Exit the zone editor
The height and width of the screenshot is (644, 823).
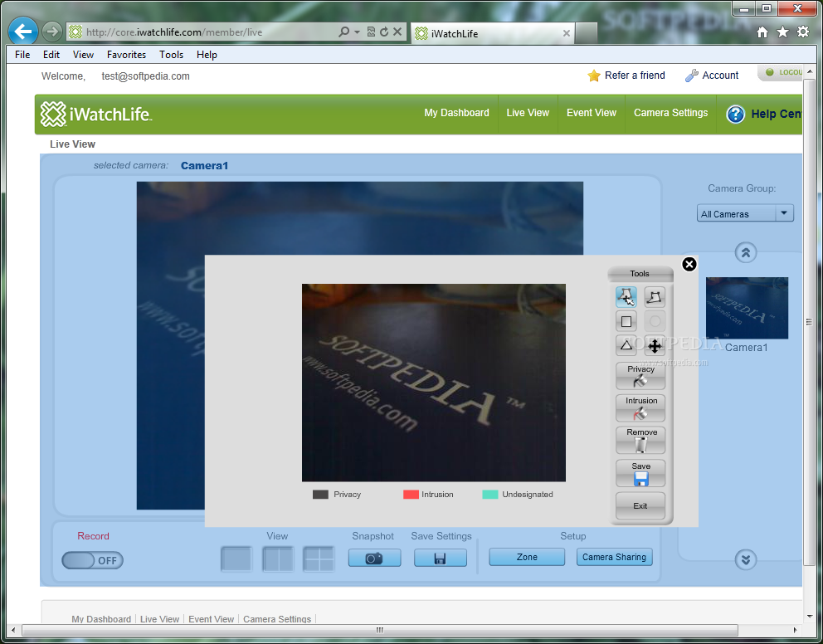tap(640, 506)
